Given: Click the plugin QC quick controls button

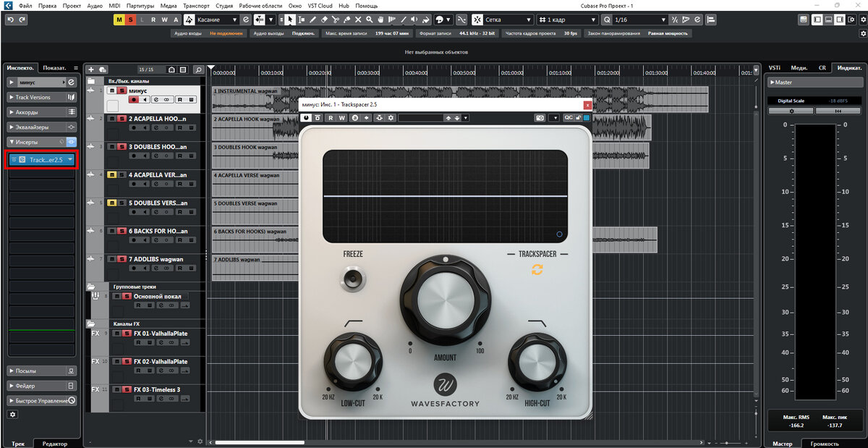Looking at the screenshot, I should [x=569, y=118].
